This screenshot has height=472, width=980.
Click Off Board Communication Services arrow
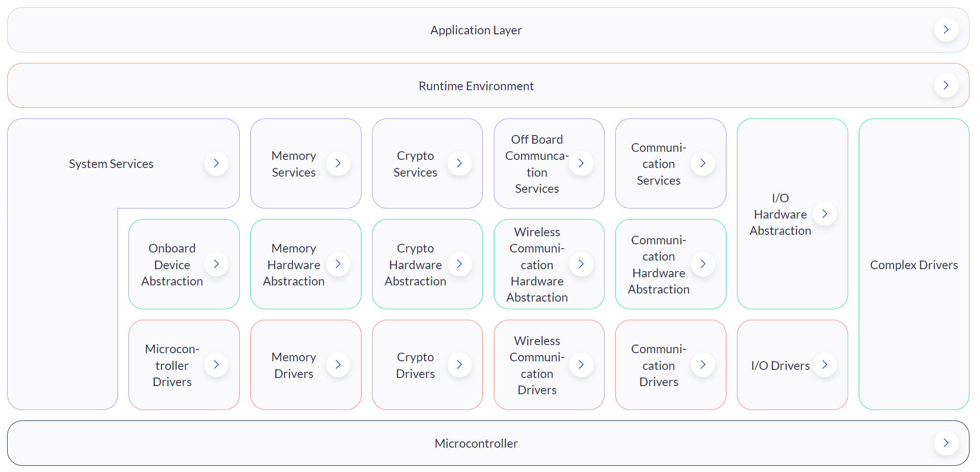[581, 163]
